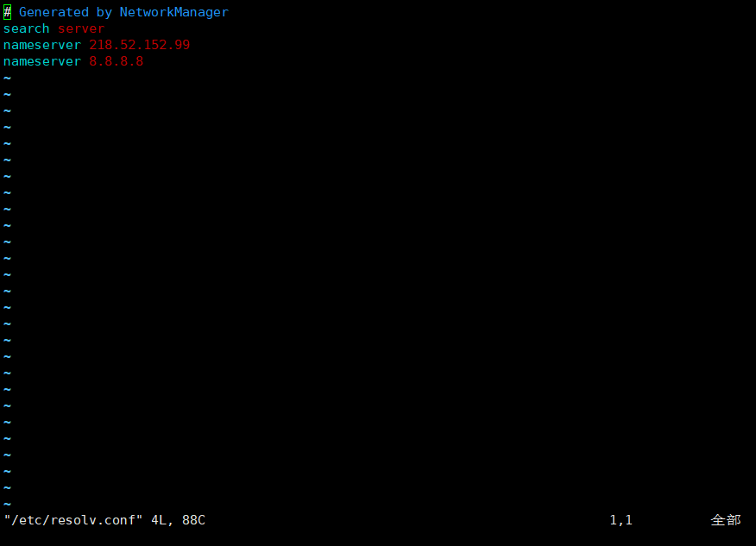This screenshot has height=546, width=756.
Task: Click the first nameserver keyword
Action: click(42, 46)
